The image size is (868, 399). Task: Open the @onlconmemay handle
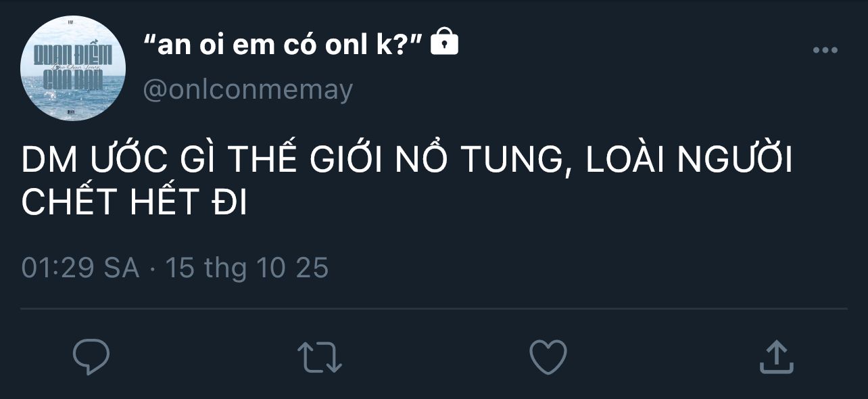tap(247, 89)
